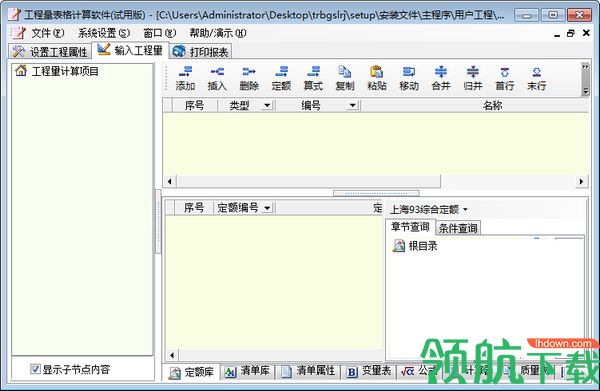Click the 移动 (move) toolbar icon

[409, 78]
